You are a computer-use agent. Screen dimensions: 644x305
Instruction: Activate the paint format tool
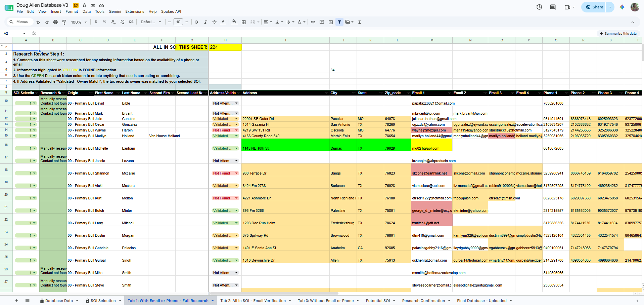(x=64, y=22)
